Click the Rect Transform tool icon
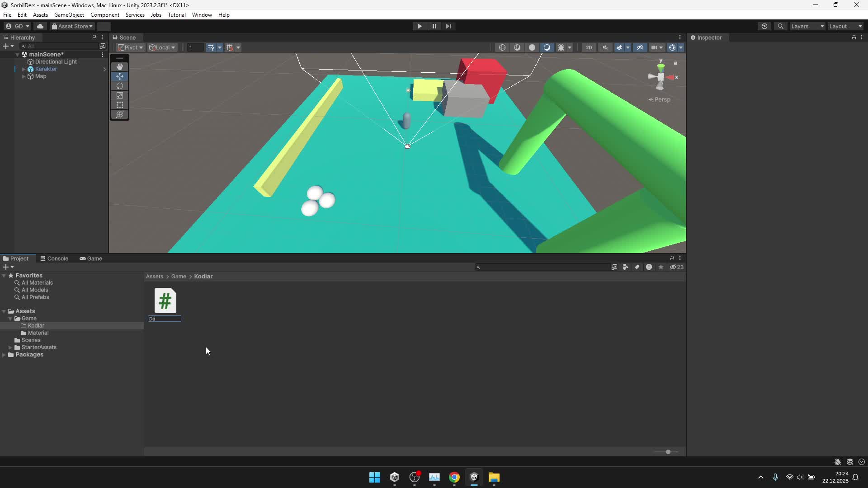The image size is (868, 488). click(x=119, y=105)
